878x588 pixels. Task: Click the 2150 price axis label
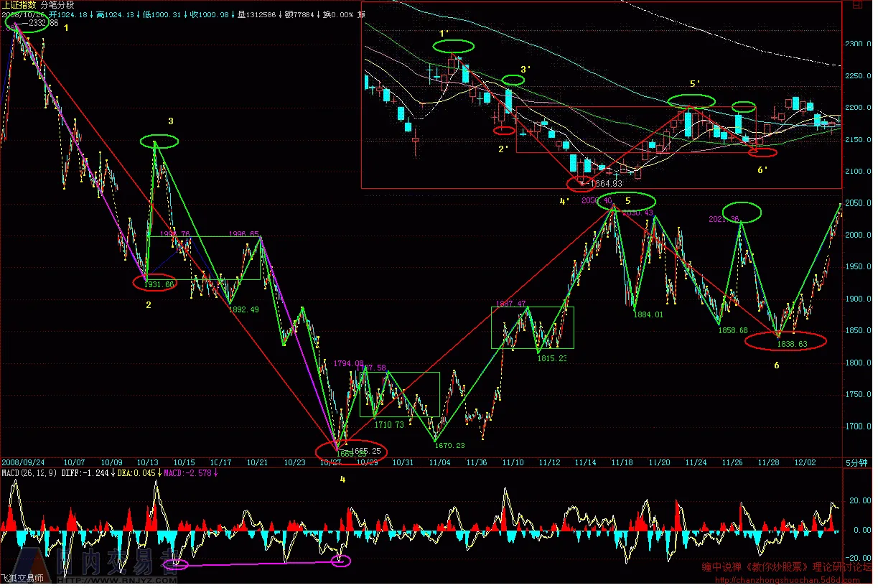(x=856, y=139)
